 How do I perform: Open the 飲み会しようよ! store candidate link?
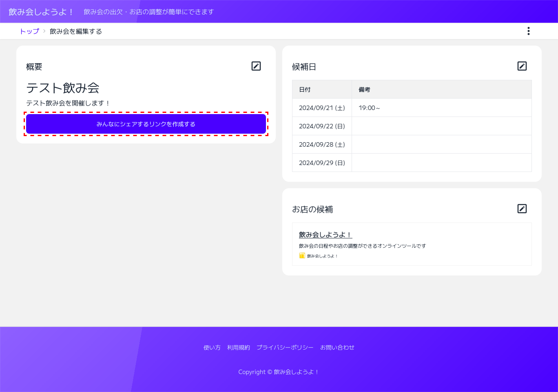(x=325, y=235)
